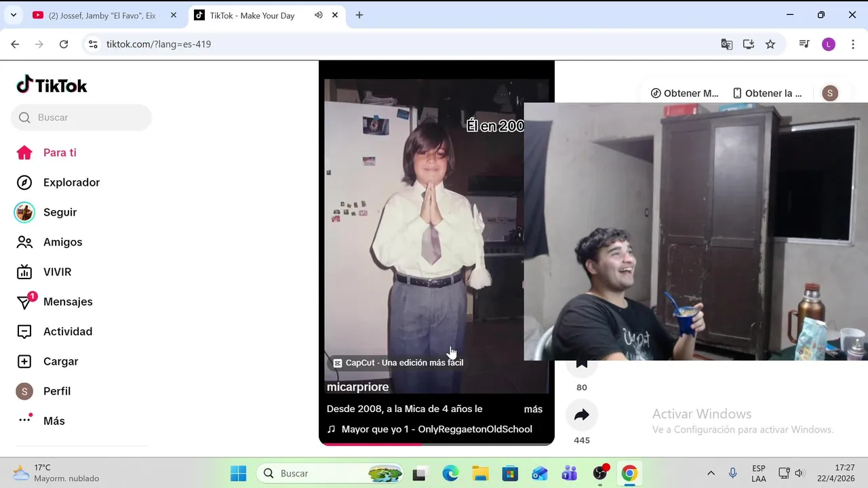The width and height of the screenshot is (868, 488).
Task: Open Microsoft Teams from taskbar
Action: (x=570, y=473)
